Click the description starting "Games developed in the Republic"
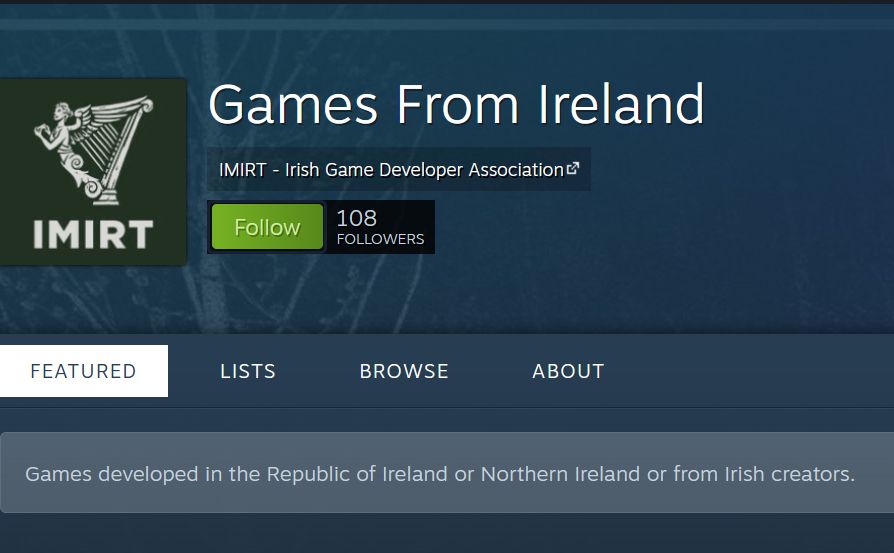Screen dimensions: 894x553 click(440, 474)
